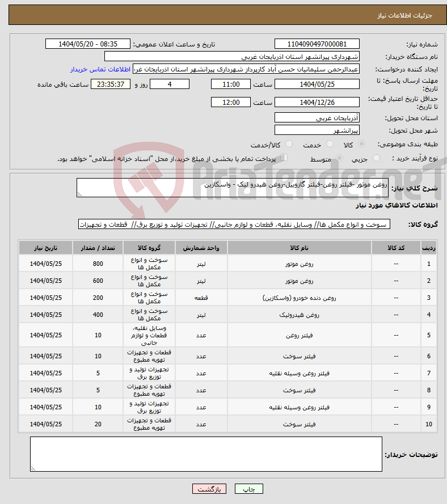Click روغن موتور in row 1
The width and height of the screenshot is (447, 504).
point(300,264)
